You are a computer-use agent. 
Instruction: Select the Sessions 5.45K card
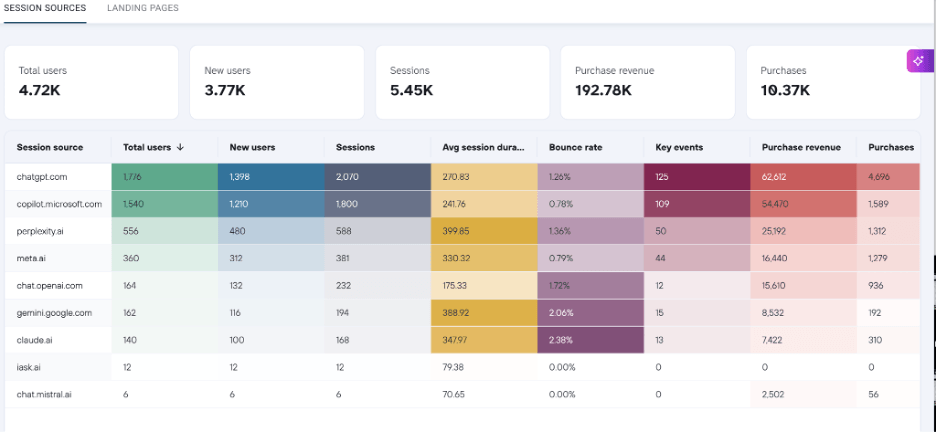(x=463, y=82)
